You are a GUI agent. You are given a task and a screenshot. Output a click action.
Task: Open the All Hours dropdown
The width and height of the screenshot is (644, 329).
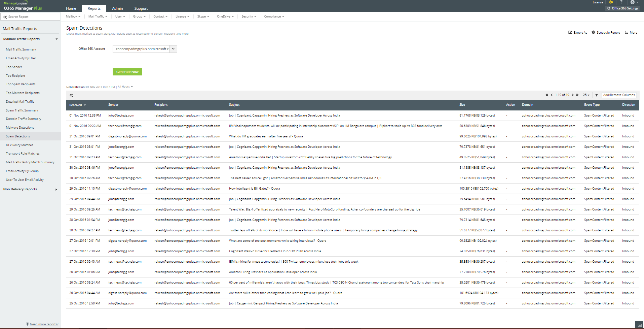click(x=125, y=87)
